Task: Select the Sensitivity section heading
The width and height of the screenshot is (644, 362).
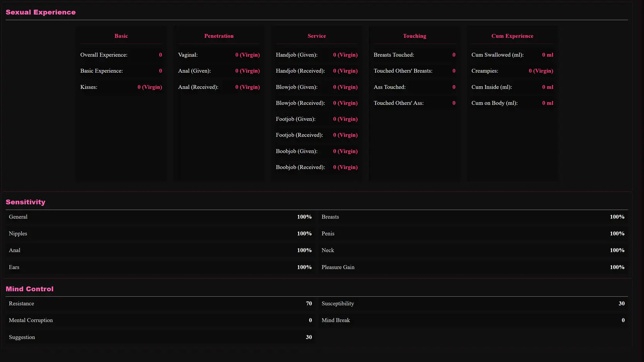Action: (26, 202)
